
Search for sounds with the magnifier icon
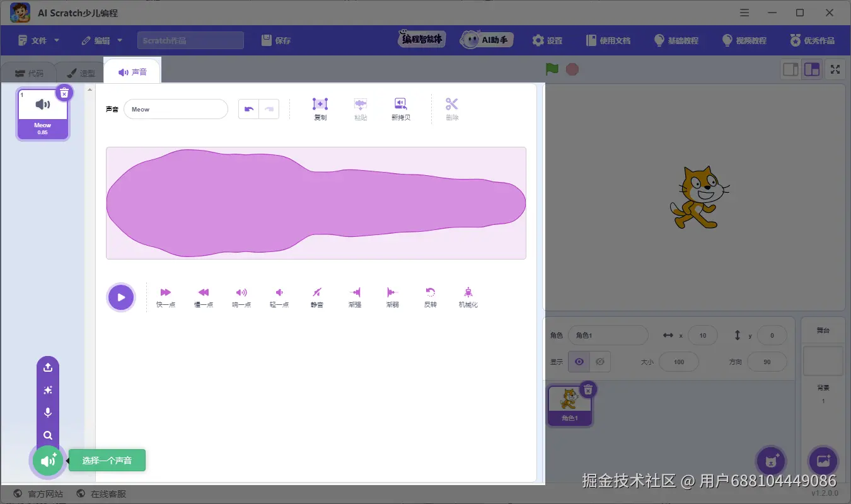pyautogui.click(x=48, y=435)
